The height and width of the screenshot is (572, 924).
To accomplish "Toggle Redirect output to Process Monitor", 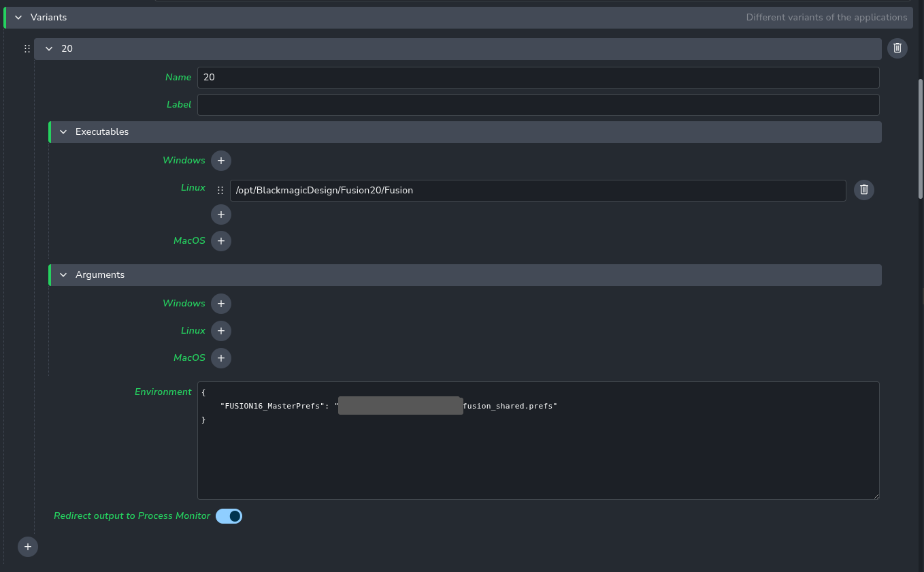I will pyautogui.click(x=229, y=516).
